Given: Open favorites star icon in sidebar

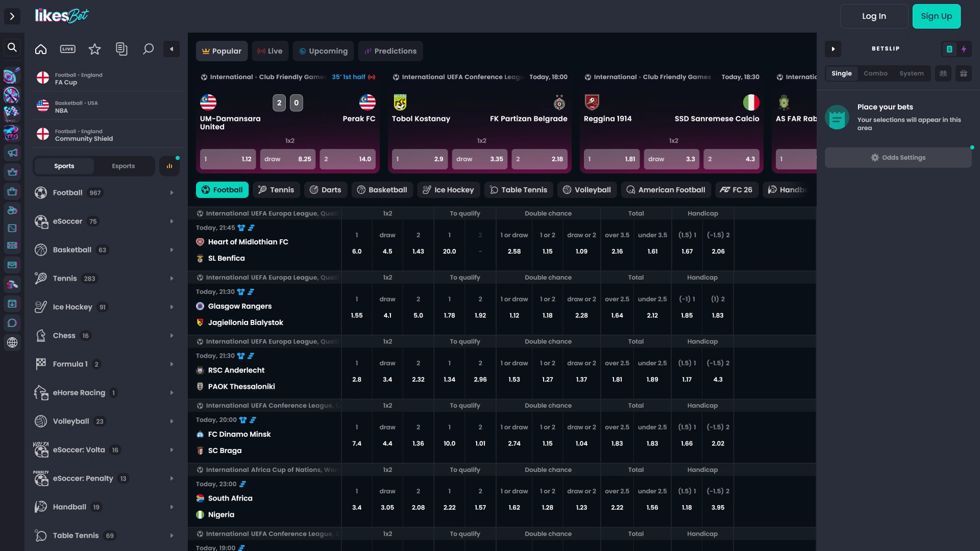Looking at the screenshot, I should [x=95, y=49].
